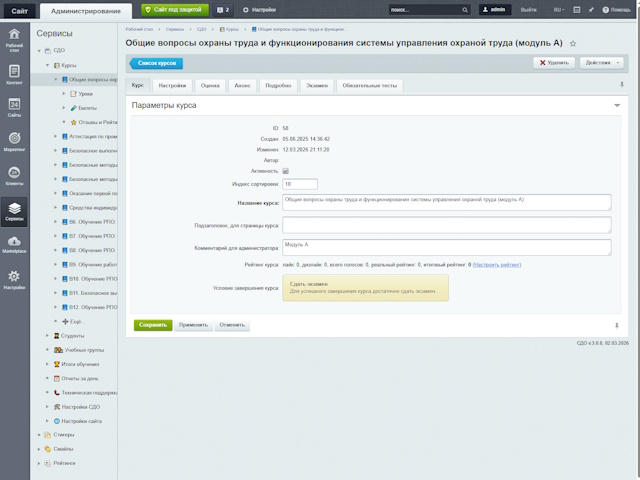Select the Сервисы stack icon in the sidebar

pos(14,212)
